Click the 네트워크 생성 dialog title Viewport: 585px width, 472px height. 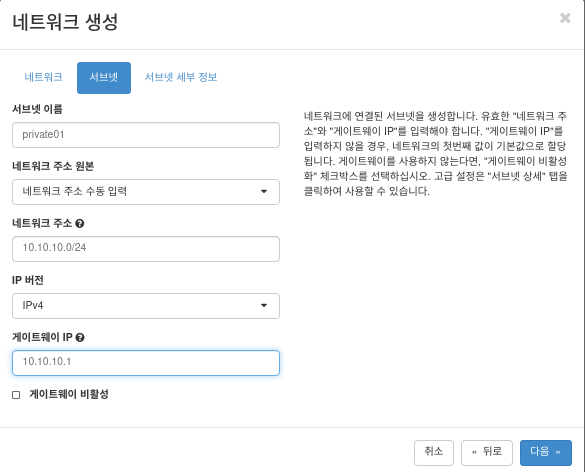click(x=65, y=22)
